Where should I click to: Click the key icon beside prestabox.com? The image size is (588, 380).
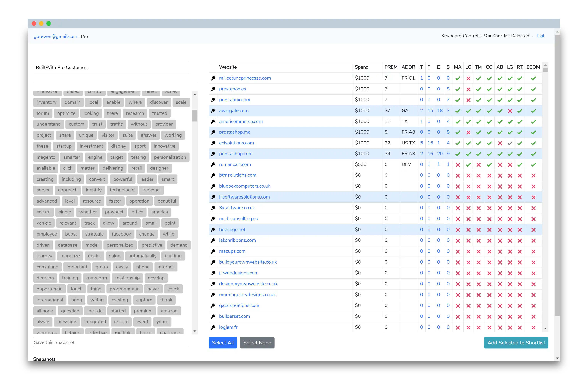[x=213, y=100]
